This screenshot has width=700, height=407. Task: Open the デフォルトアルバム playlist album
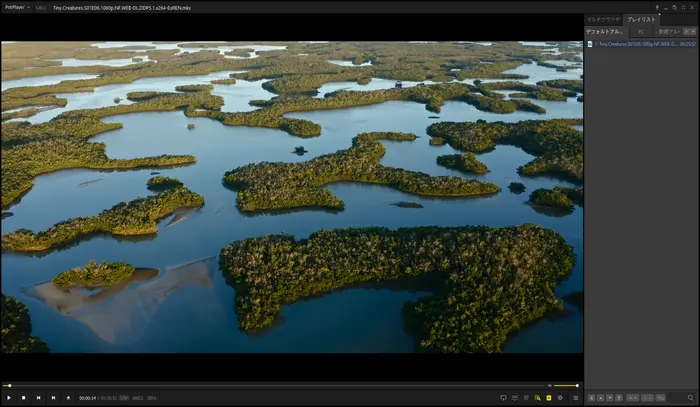605,31
